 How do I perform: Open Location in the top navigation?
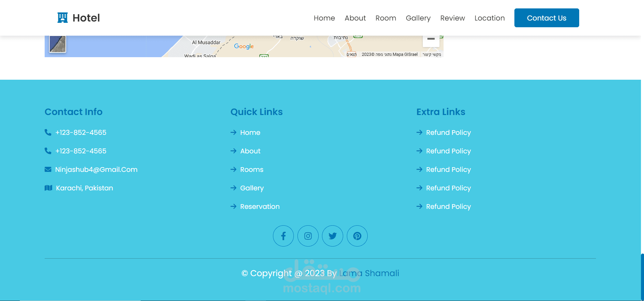point(490,18)
